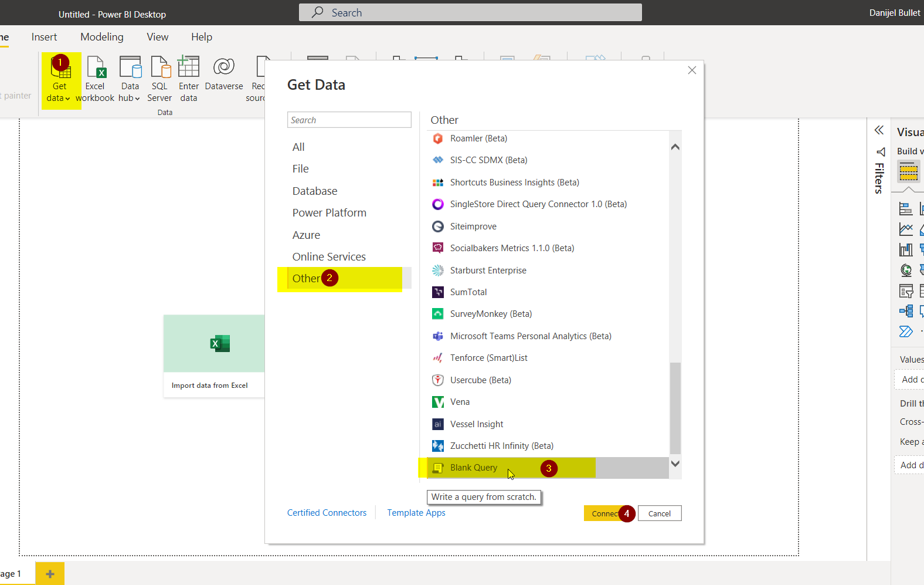Viewport: 924px width, 585px height.
Task: Open the Certified Connectors link
Action: [327, 513]
